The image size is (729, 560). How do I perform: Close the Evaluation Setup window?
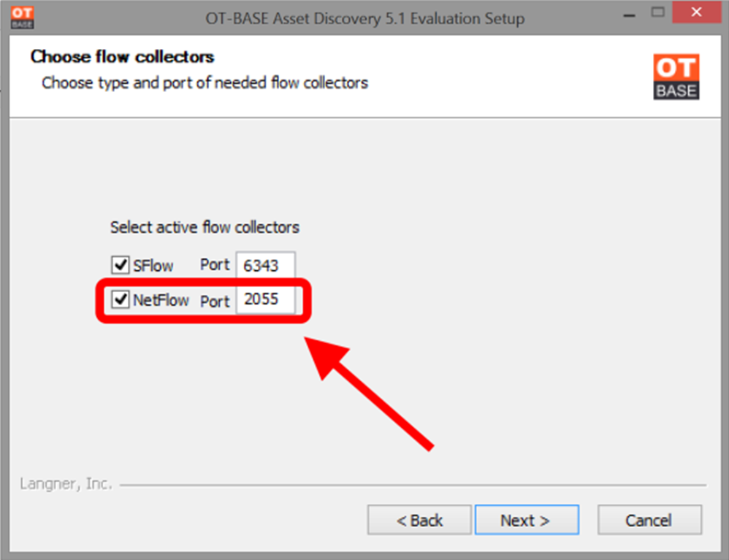coord(696,12)
